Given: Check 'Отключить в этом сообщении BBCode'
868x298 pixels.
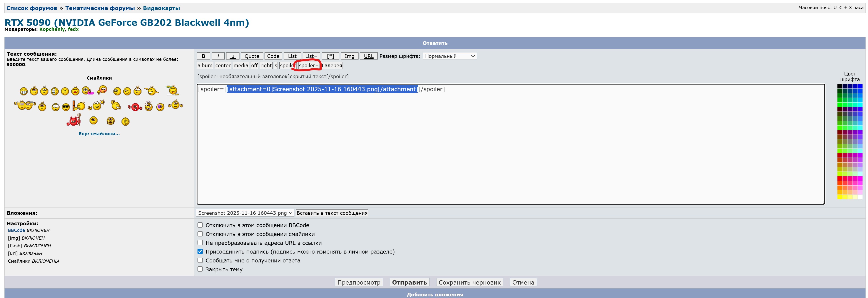Looking at the screenshot, I should pyautogui.click(x=200, y=225).
